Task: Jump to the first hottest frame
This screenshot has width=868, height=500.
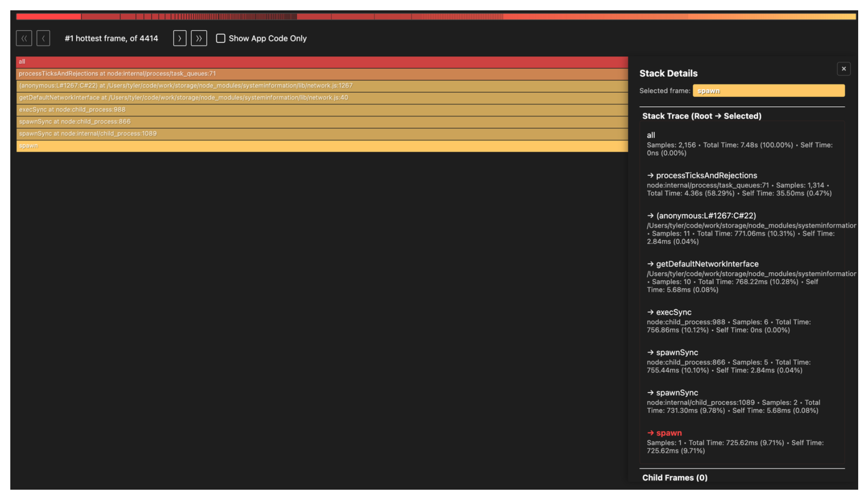Action: [24, 38]
